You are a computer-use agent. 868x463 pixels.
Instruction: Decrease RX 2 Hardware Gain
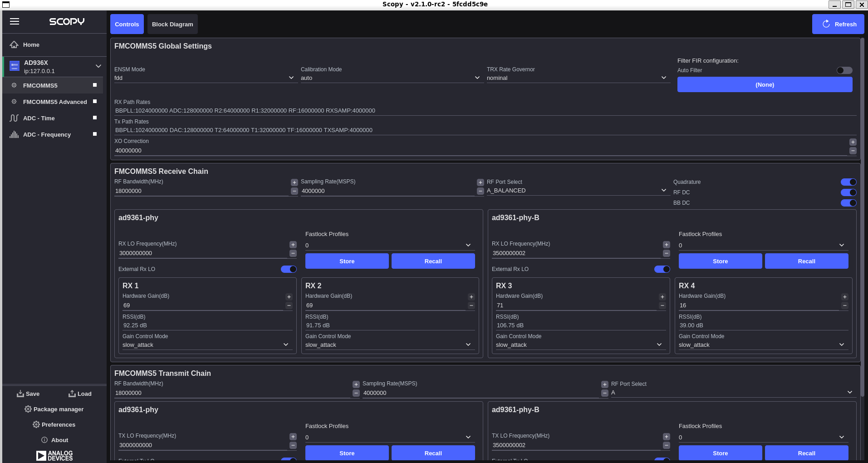click(471, 305)
